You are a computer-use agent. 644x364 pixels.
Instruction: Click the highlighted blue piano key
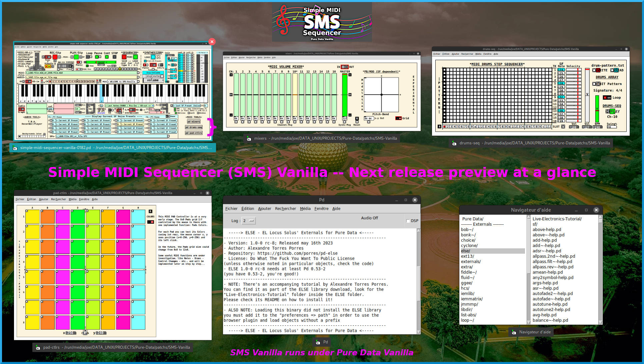101,93
